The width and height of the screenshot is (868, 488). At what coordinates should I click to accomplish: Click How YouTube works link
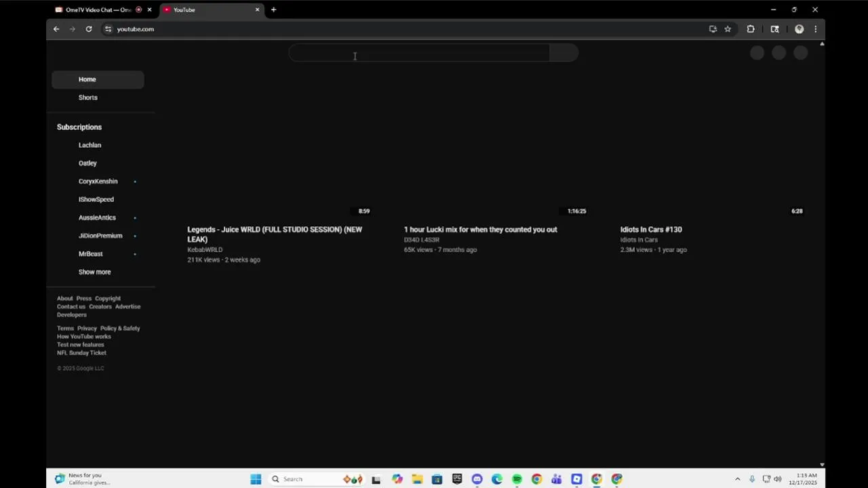(84, 336)
